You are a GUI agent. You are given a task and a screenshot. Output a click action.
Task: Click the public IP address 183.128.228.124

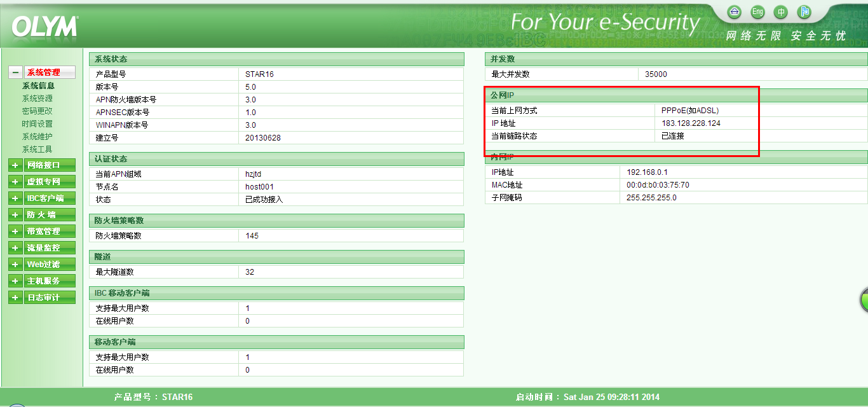(691, 123)
